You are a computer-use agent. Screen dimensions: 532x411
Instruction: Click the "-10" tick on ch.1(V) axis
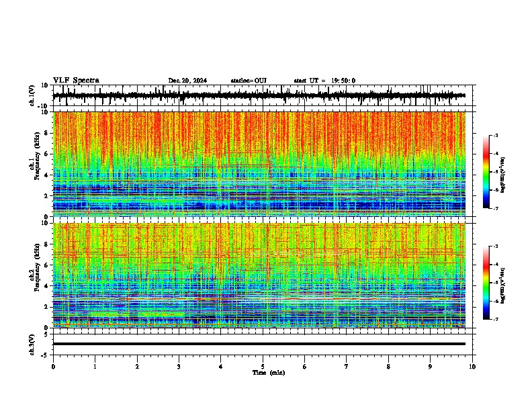44,106
